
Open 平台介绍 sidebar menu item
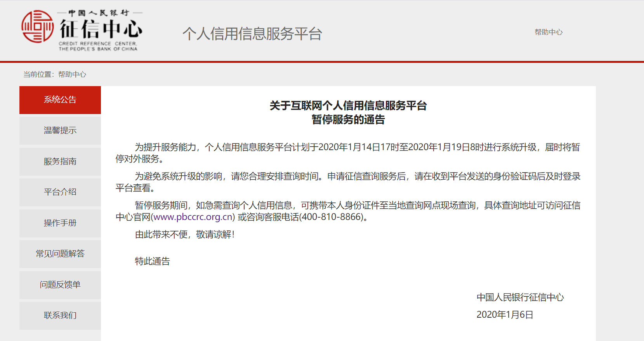tap(60, 192)
